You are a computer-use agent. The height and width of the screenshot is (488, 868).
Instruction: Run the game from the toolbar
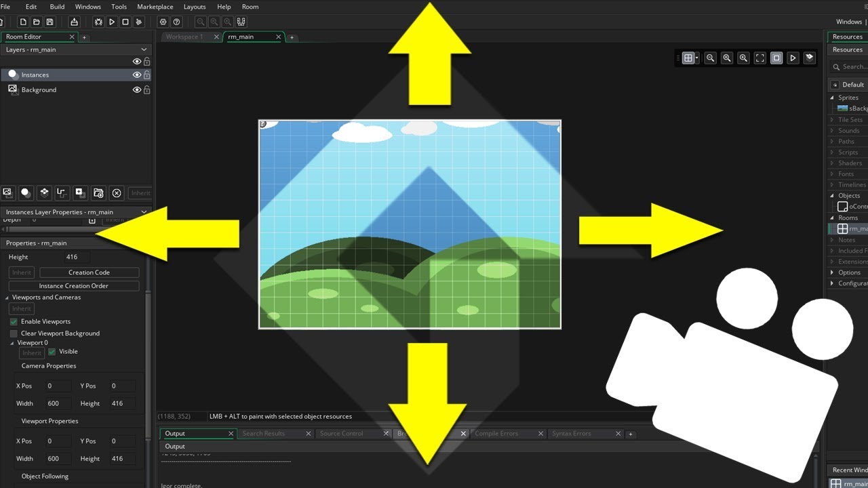(x=112, y=22)
